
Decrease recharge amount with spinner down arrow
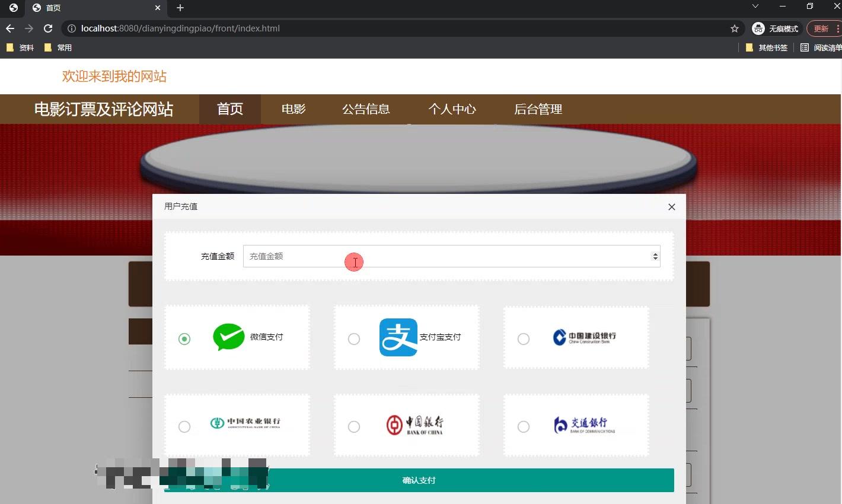click(655, 259)
